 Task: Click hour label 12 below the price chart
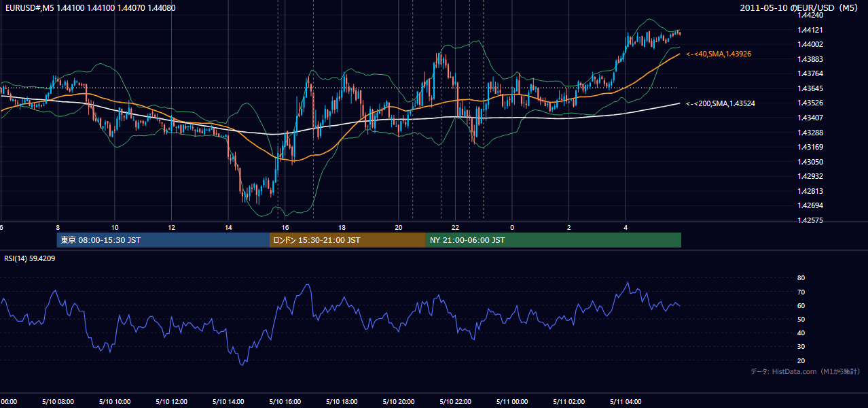tap(171, 227)
